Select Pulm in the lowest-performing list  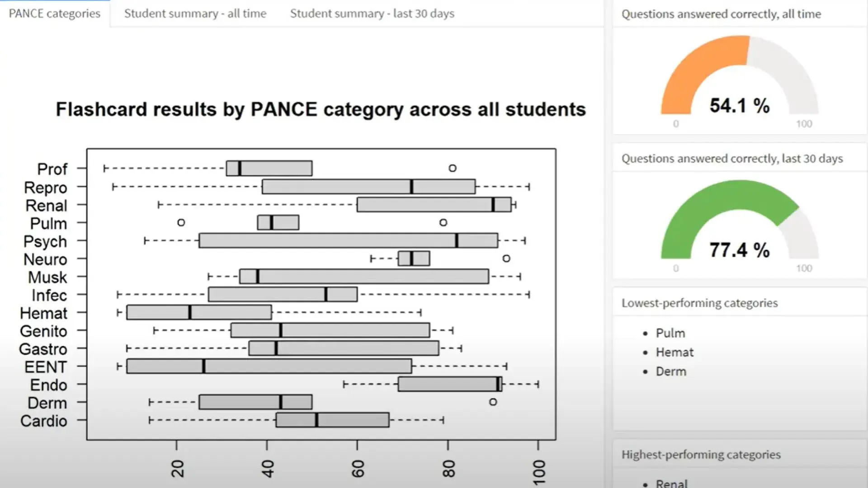click(670, 333)
